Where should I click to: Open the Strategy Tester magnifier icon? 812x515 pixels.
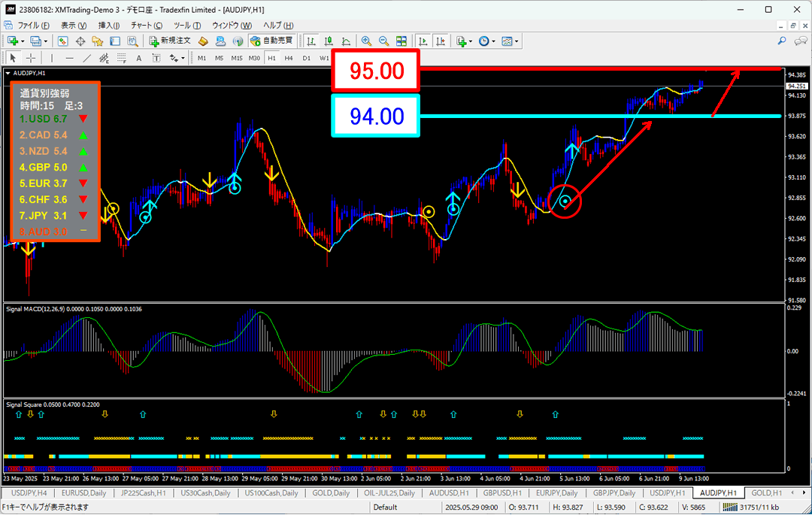132,41
